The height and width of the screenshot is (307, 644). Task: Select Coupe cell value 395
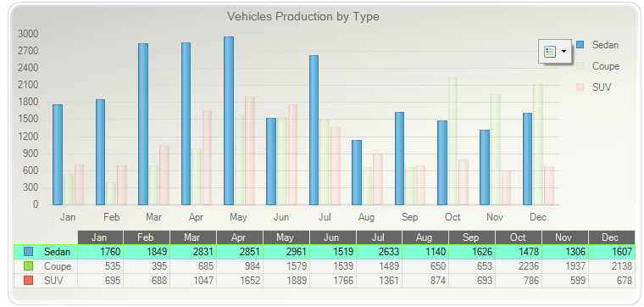[x=147, y=266]
